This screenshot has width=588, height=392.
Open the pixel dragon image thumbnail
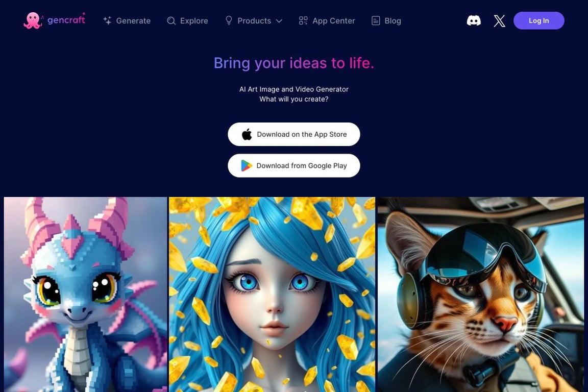click(86, 295)
